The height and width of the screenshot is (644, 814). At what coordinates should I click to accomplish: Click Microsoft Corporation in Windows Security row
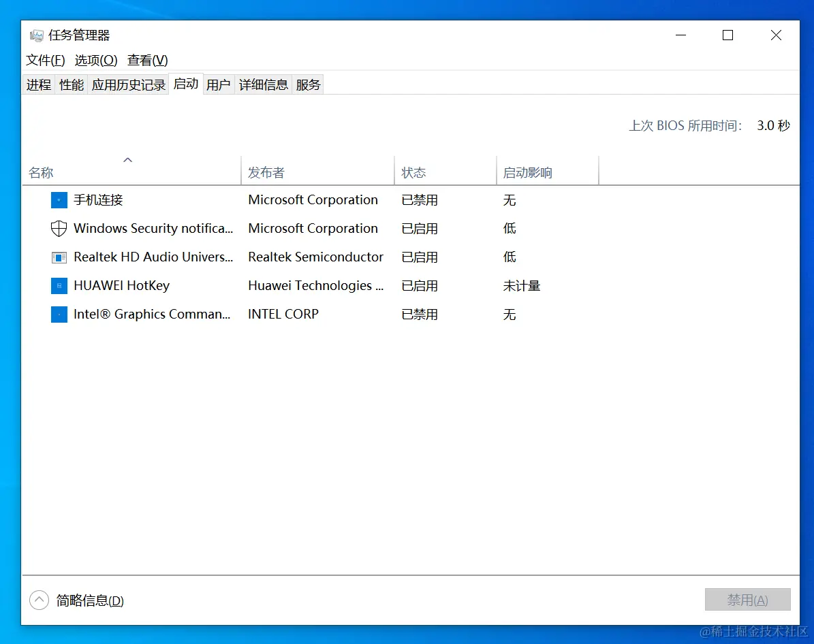(x=313, y=228)
